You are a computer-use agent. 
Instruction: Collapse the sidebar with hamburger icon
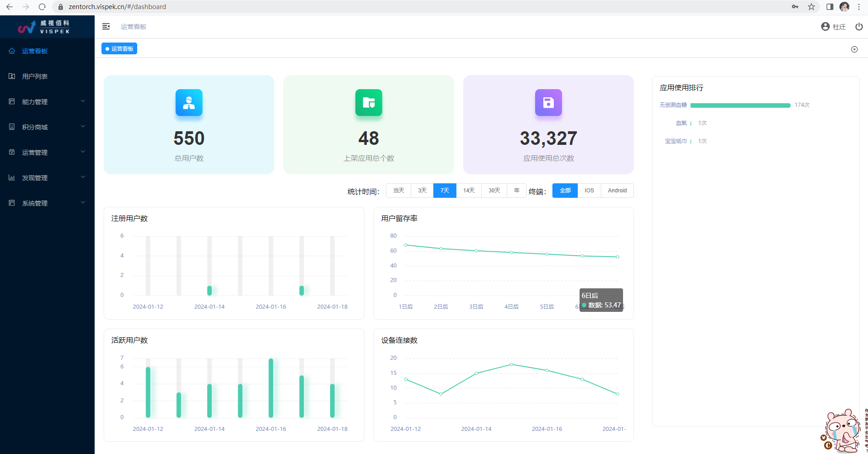(x=106, y=27)
